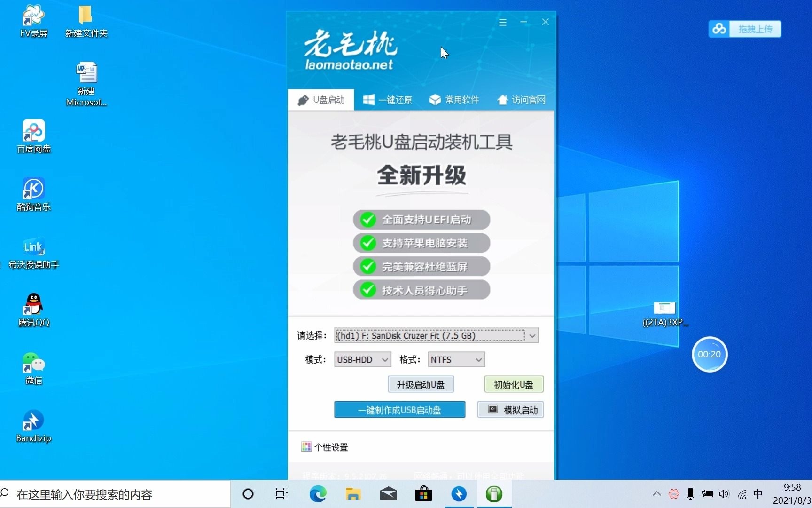This screenshot has height=508, width=812.
Task: Open Microsoft Store from taskbar
Action: coord(423,494)
